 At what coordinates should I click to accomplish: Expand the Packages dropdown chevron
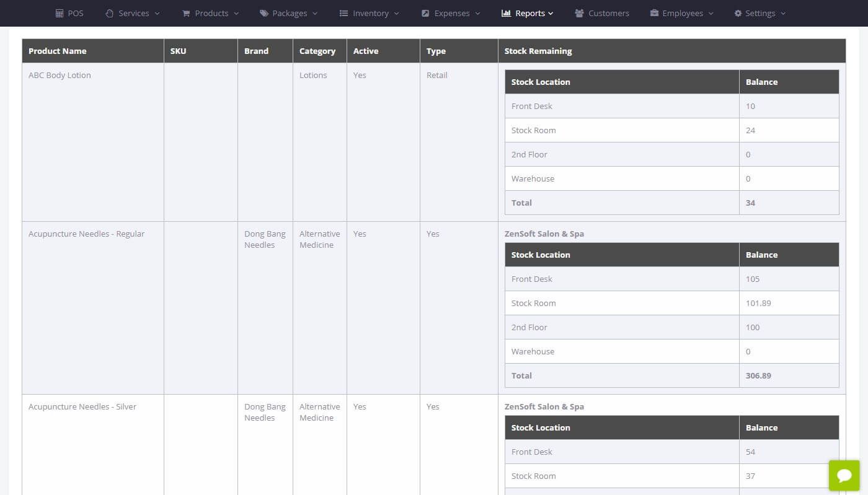[x=315, y=14]
